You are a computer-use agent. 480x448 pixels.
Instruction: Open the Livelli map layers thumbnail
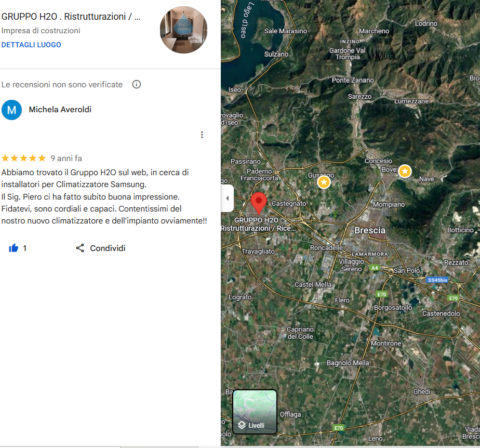tap(255, 412)
